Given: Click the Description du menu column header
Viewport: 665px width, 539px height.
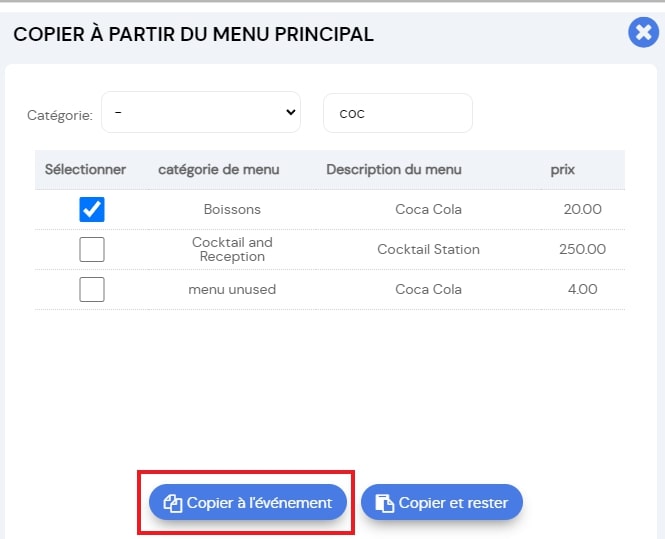Looking at the screenshot, I should point(394,170).
